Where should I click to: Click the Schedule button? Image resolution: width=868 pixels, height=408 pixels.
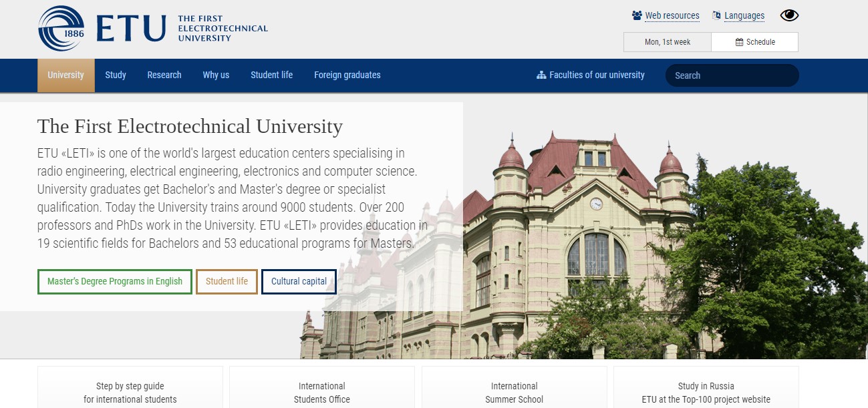[x=754, y=42]
